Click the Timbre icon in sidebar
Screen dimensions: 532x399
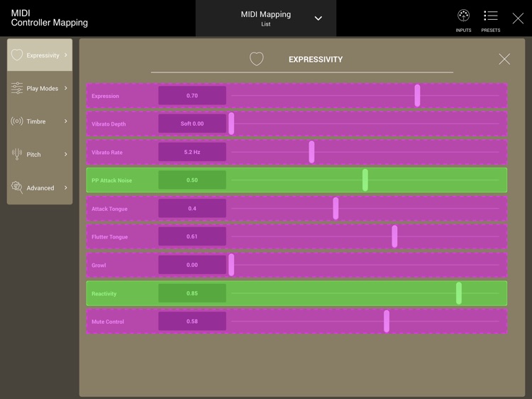coord(17,121)
